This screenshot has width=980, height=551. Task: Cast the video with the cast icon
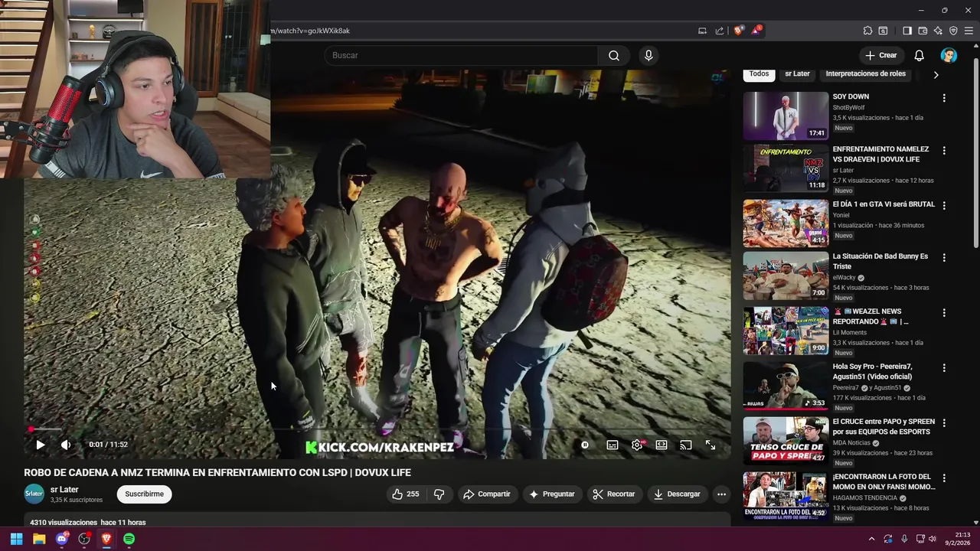pos(686,445)
